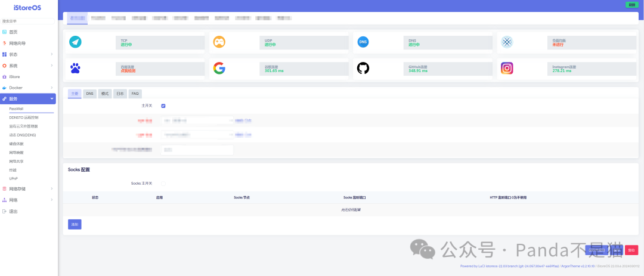This screenshot has height=276, width=644.
Task: Click 点我检测 on the Baidu card
Action: pyautogui.click(x=128, y=71)
